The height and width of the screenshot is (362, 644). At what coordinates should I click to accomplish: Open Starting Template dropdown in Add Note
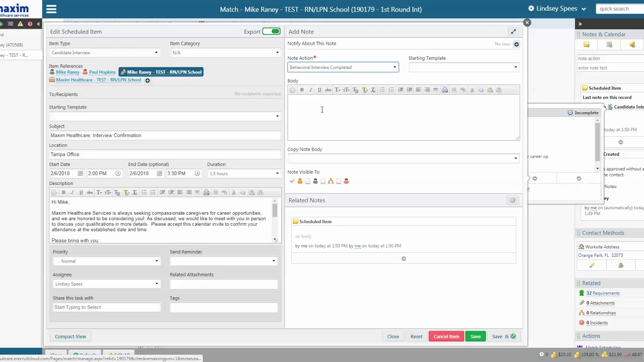(464, 67)
